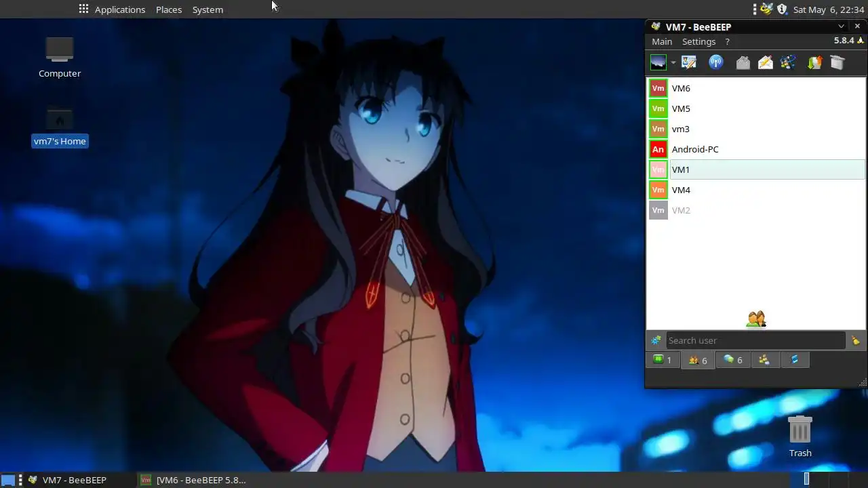Image resolution: width=868 pixels, height=488 pixels.
Task: Click the gray file box toolbar icon
Action: pos(837,62)
